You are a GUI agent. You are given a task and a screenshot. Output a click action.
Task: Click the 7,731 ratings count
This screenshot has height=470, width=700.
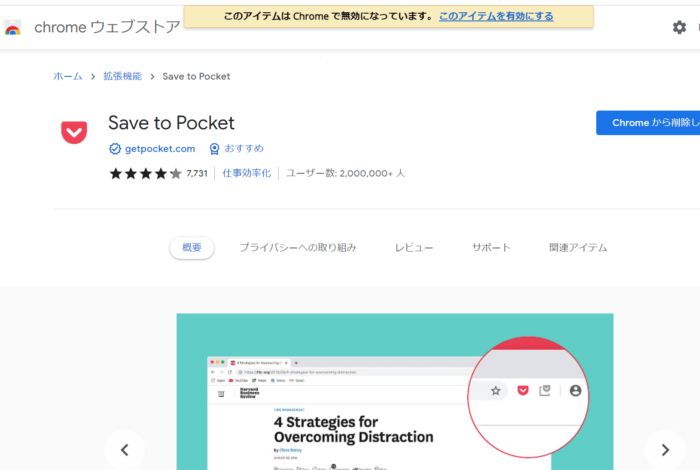click(197, 173)
